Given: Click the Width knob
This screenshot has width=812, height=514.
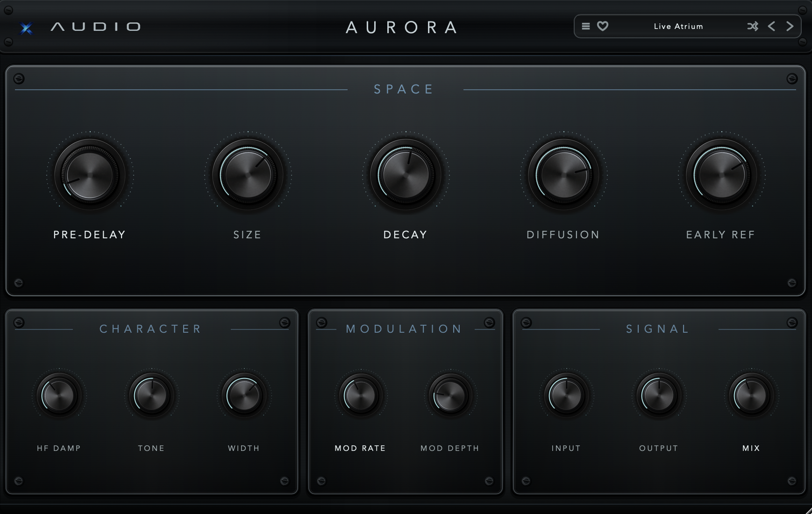Looking at the screenshot, I should click(244, 395).
